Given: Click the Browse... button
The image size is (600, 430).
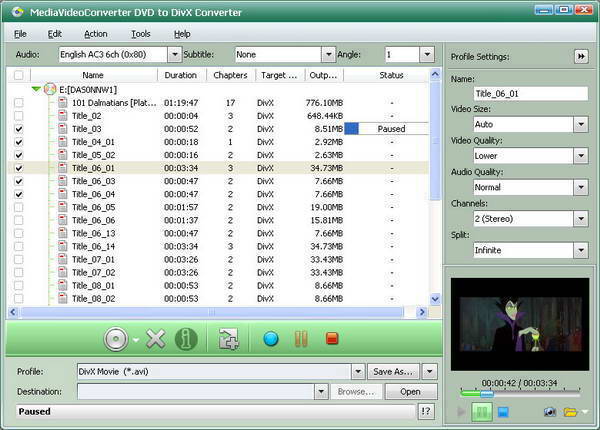Looking at the screenshot, I should (356, 392).
